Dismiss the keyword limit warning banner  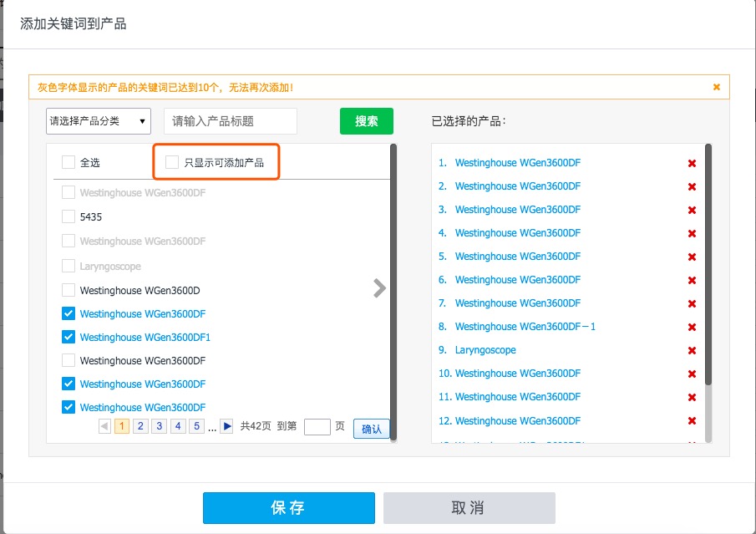coord(716,86)
